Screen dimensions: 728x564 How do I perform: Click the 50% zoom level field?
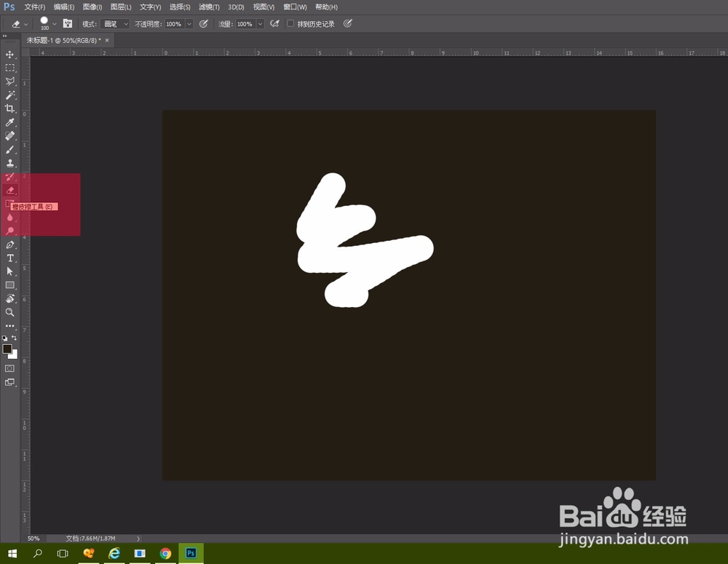click(x=33, y=539)
